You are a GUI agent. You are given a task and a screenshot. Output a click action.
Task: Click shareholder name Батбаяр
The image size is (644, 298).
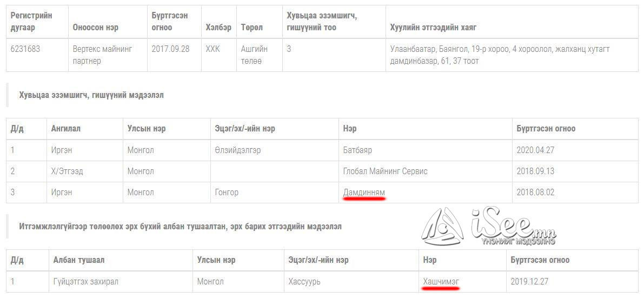[x=357, y=150]
